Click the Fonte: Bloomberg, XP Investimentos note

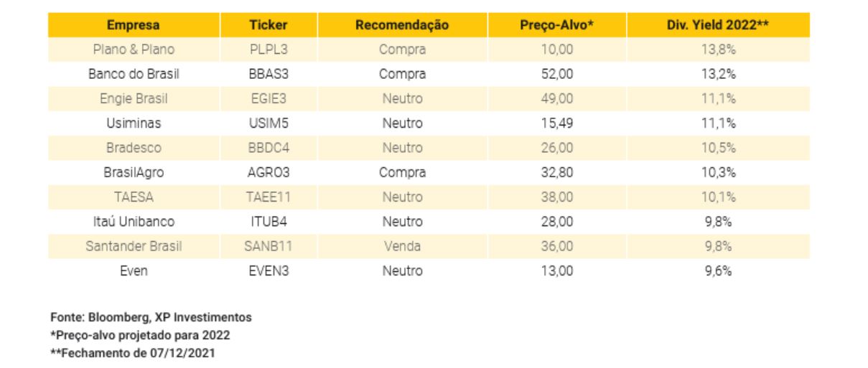151,316
